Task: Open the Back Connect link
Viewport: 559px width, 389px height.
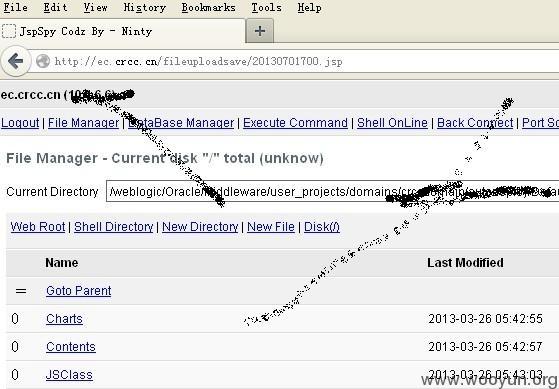Action: [475, 123]
